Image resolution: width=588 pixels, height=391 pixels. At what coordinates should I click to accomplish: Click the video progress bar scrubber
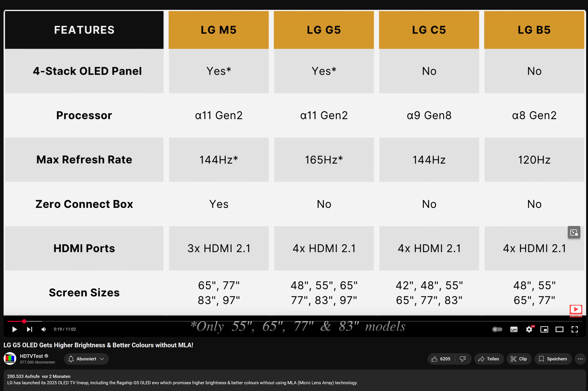coord(24,321)
